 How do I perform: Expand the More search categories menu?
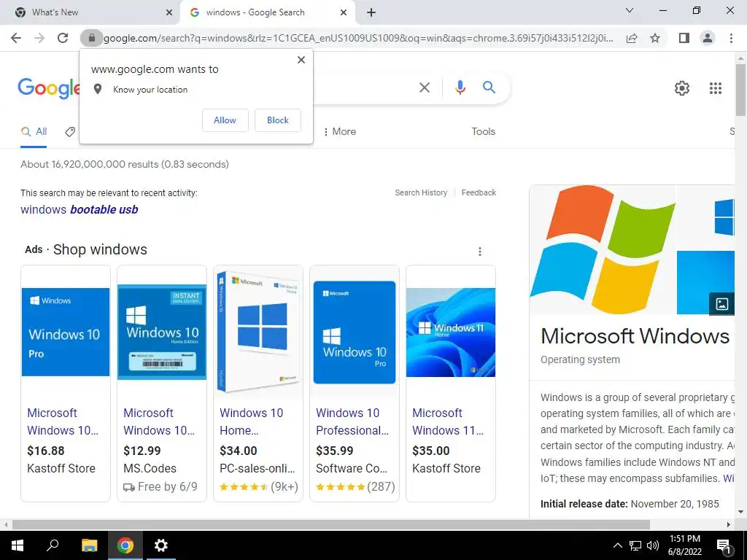(340, 131)
